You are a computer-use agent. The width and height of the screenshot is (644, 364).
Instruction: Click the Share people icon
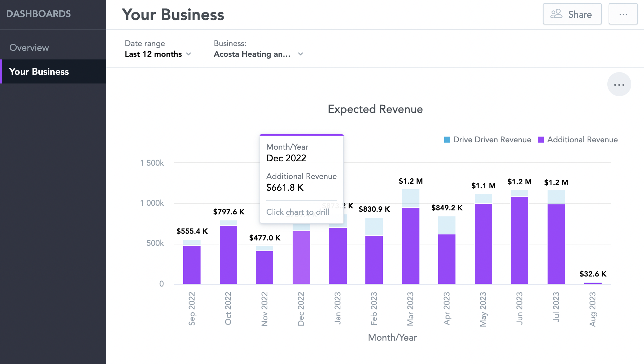click(x=556, y=14)
